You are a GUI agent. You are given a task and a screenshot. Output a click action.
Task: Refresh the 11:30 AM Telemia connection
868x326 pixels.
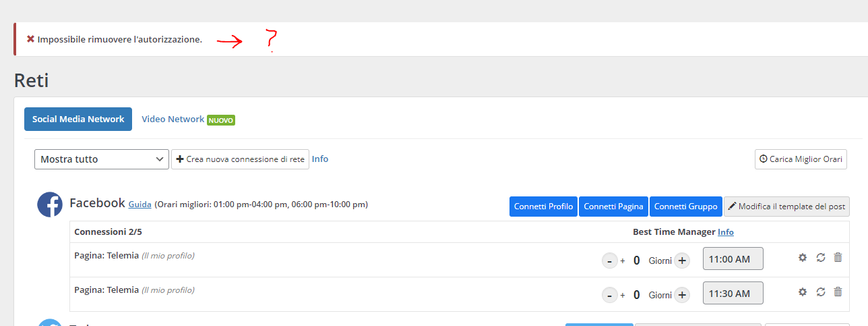(x=820, y=292)
